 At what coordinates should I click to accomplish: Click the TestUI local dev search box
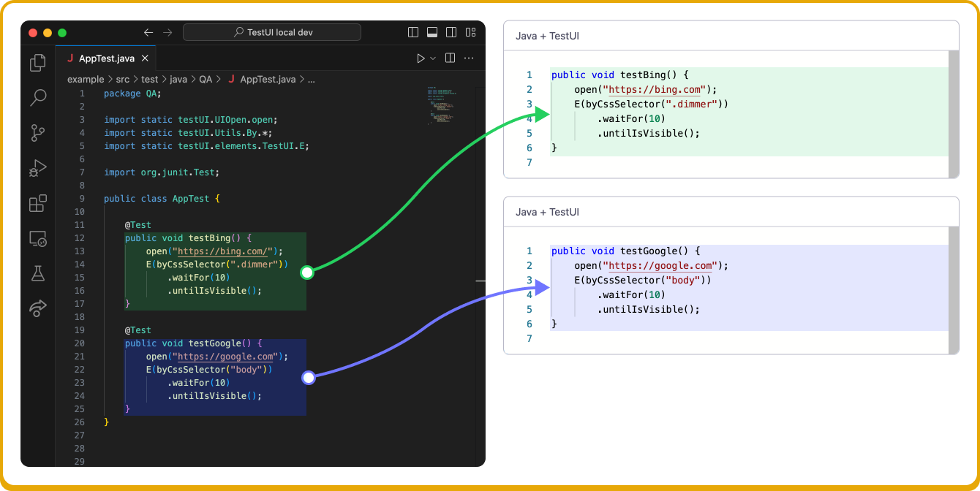pos(272,31)
